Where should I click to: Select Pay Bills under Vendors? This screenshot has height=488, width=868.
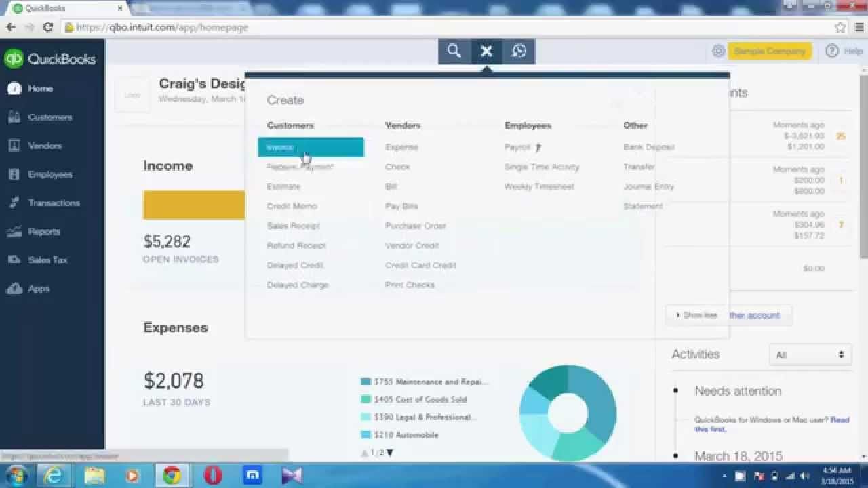[401, 206]
